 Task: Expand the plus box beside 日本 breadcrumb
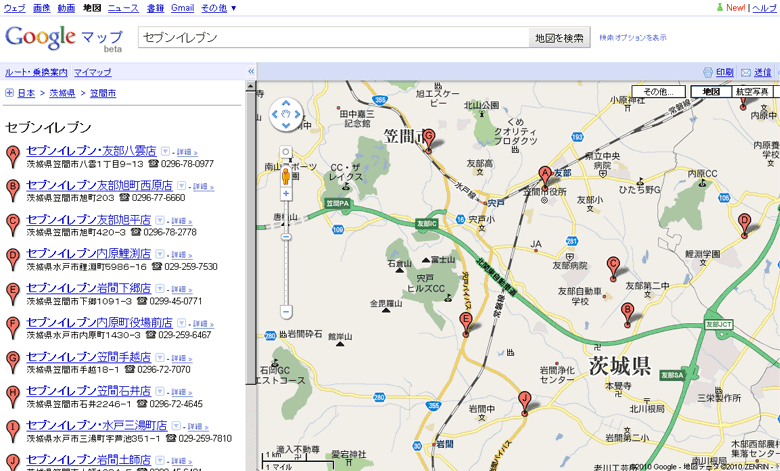click(9, 93)
